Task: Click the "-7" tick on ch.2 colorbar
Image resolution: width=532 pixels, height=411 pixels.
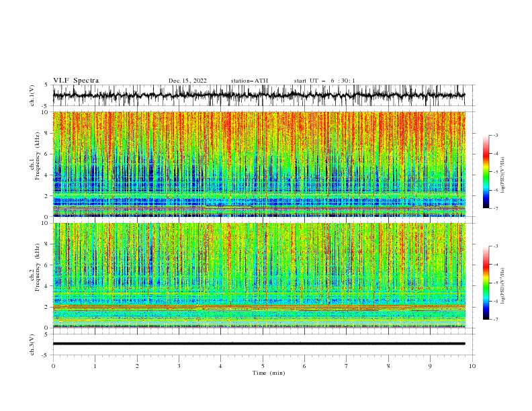Action: (x=496, y=320)
